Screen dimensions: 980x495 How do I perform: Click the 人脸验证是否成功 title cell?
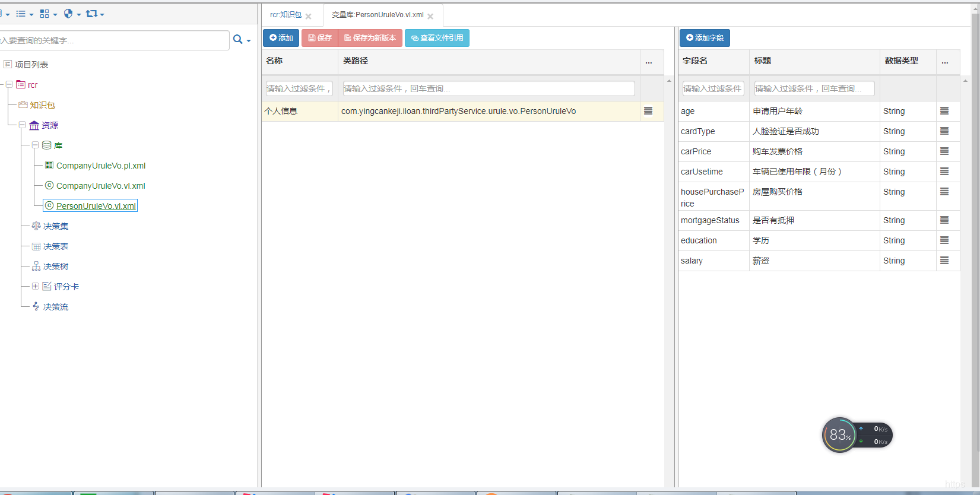click(814, 131)
